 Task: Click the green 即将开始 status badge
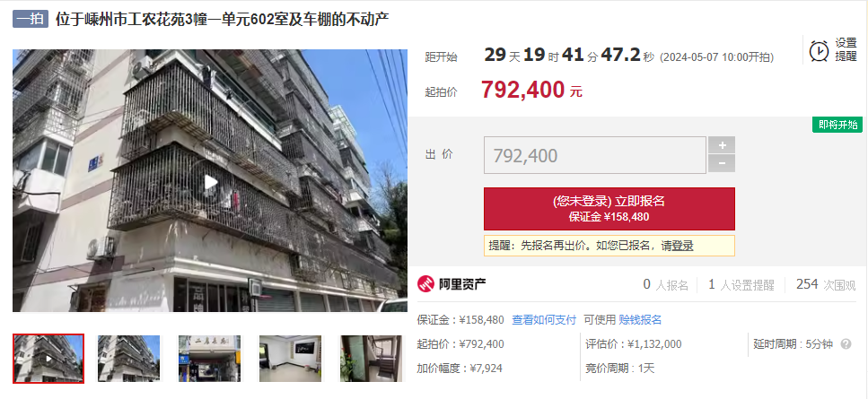837,125
